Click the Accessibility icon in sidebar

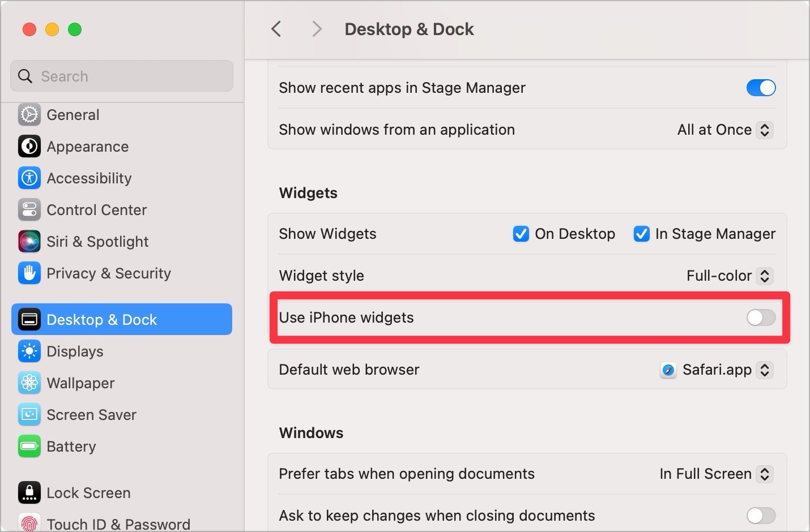[x=29, y=178]
